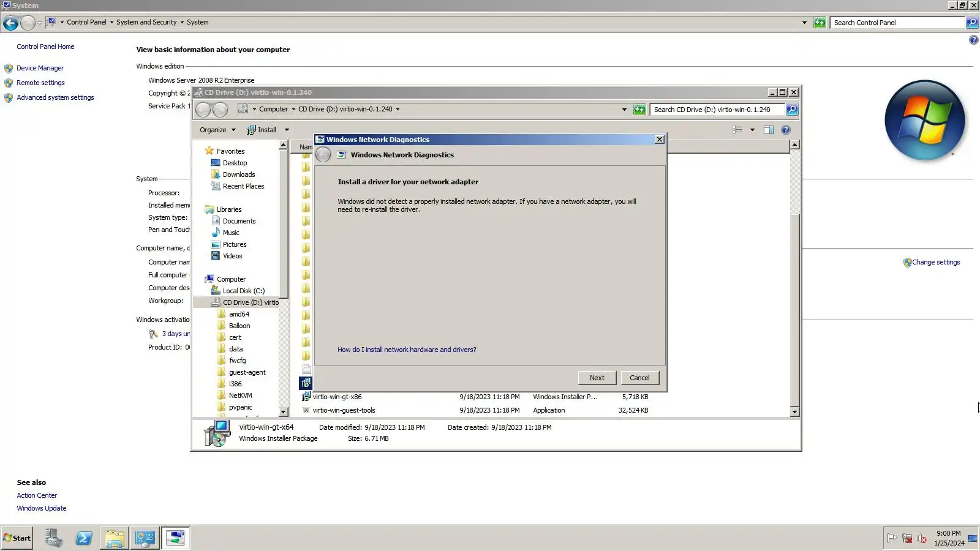Expand the CD Drive address bar history dropdown
Viewport: 980px width, 551px height.
click(x=624, y=110)
